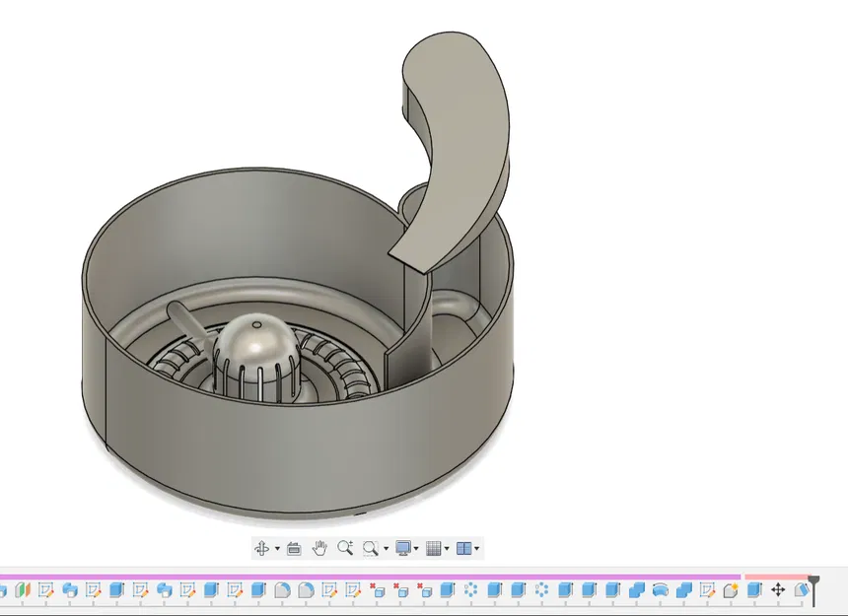This screenshot has width=848, height=616.
Task: Click the timeline playhead marker
Action: [x=813, y=583]
